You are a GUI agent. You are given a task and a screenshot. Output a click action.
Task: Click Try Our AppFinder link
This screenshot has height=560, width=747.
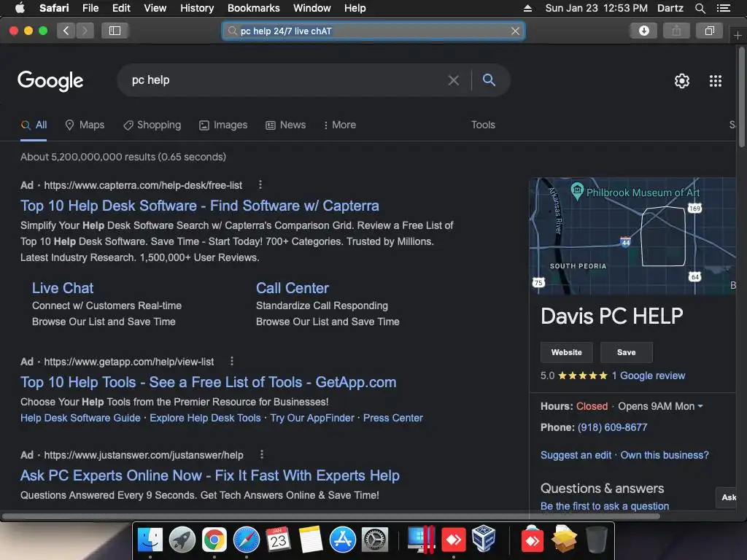[312, 418]
